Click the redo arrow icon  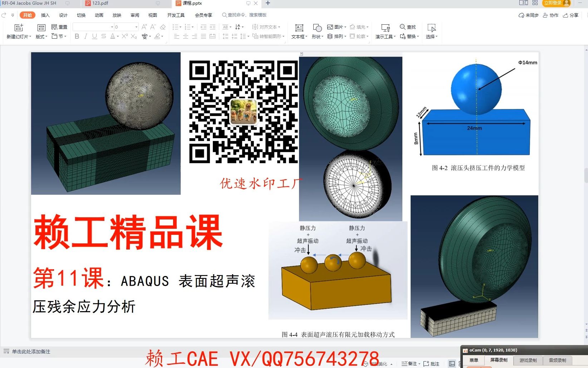(x=4, y=15)
